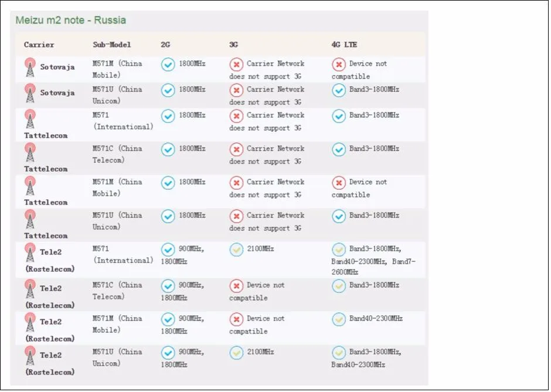Viewport: 551px width, 392px height.
Task: Select 'M571M (China Mobile)' in the Tattelecom row
Action: coord(117,188)
